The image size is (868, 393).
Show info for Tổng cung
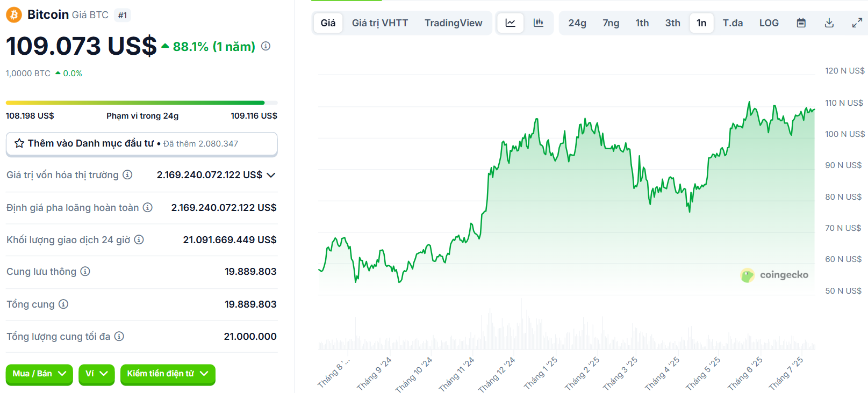(63, 304)
